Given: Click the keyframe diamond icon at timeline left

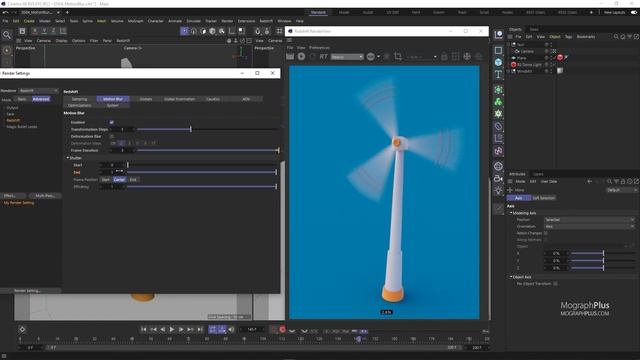Looking at the screenshot, I should click(22, 329).
